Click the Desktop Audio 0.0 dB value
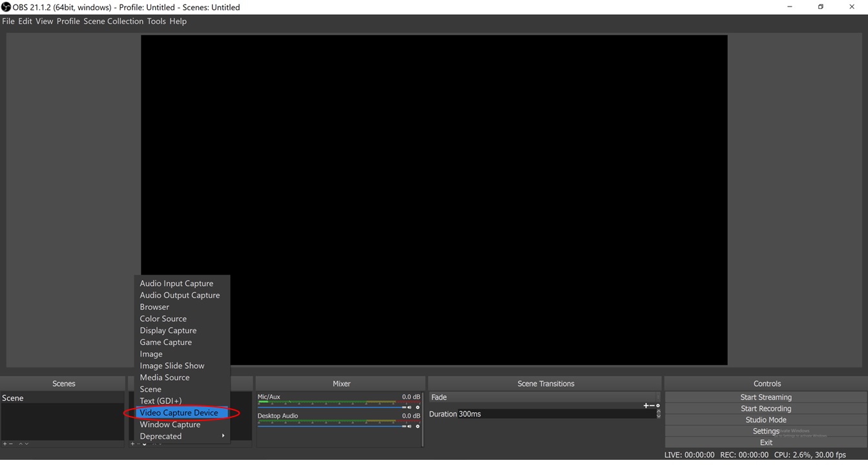Screen dimensions: 868x465 click(411, 416)
